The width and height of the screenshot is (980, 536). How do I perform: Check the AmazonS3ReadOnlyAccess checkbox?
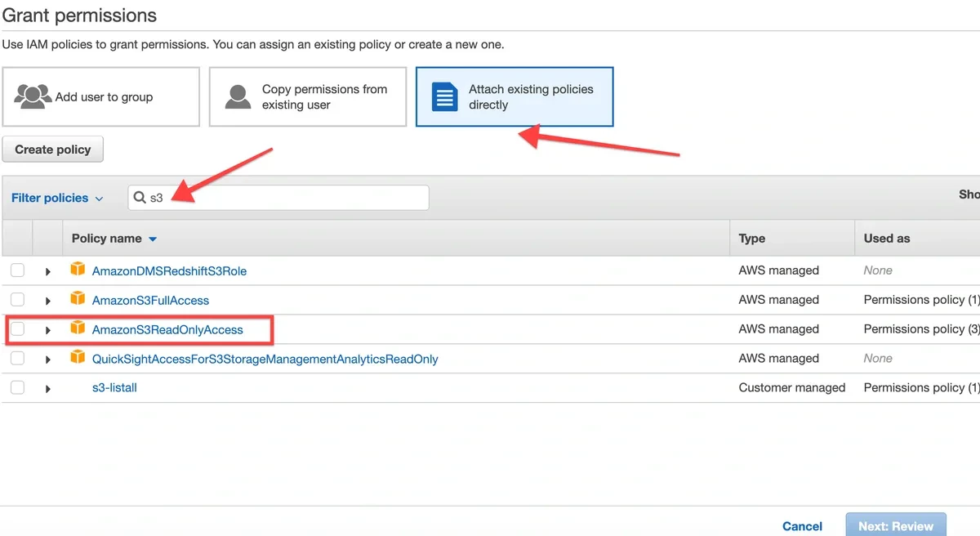(x=17, y=328)
